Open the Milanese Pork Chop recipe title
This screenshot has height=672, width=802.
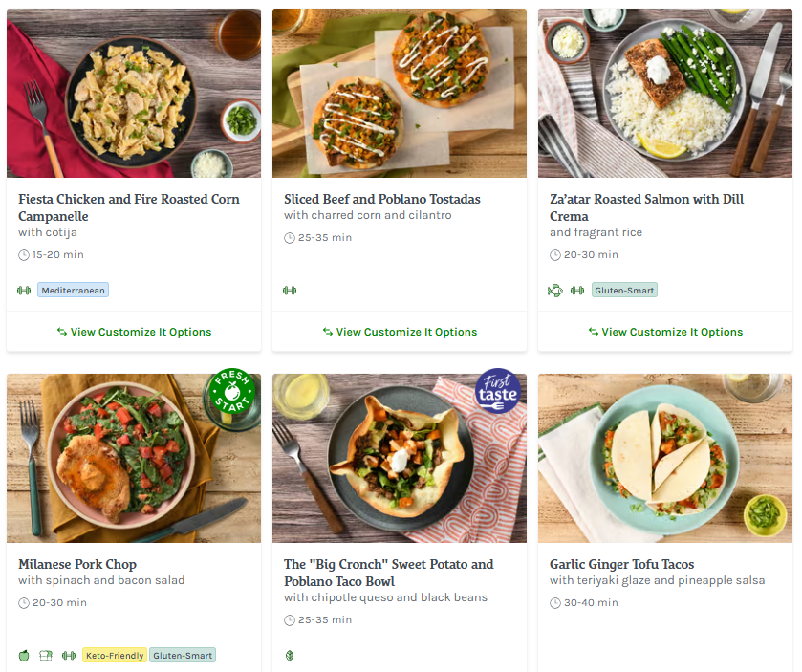tap(77, 564)
